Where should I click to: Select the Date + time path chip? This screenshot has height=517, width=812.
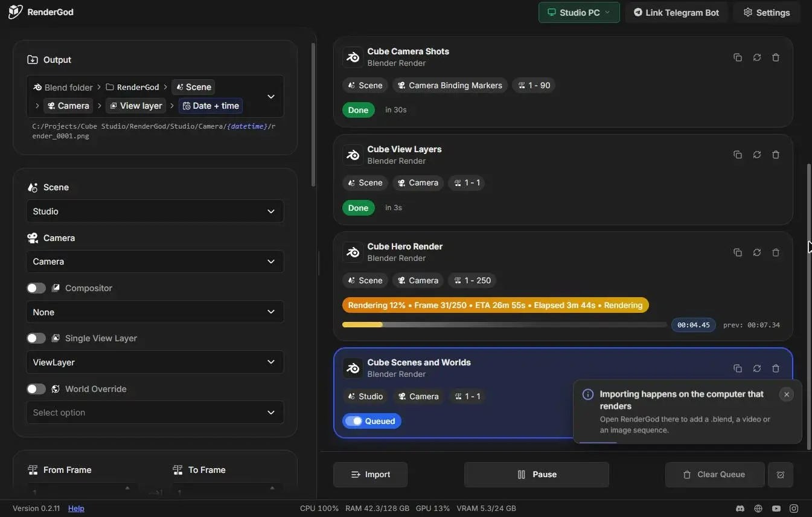pyautogui.click(x=211, y=106)
